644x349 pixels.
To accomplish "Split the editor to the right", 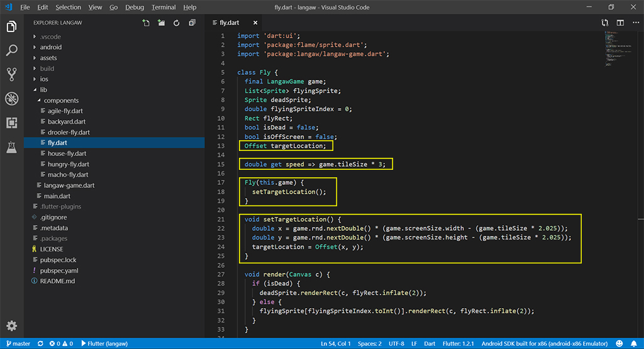I will click(x=620, y=23).
